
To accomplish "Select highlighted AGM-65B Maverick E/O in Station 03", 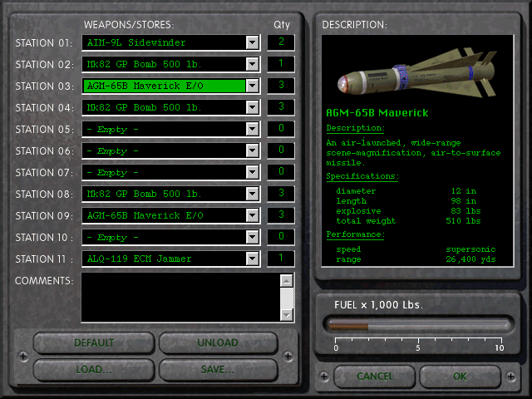I will pos(165,86).
